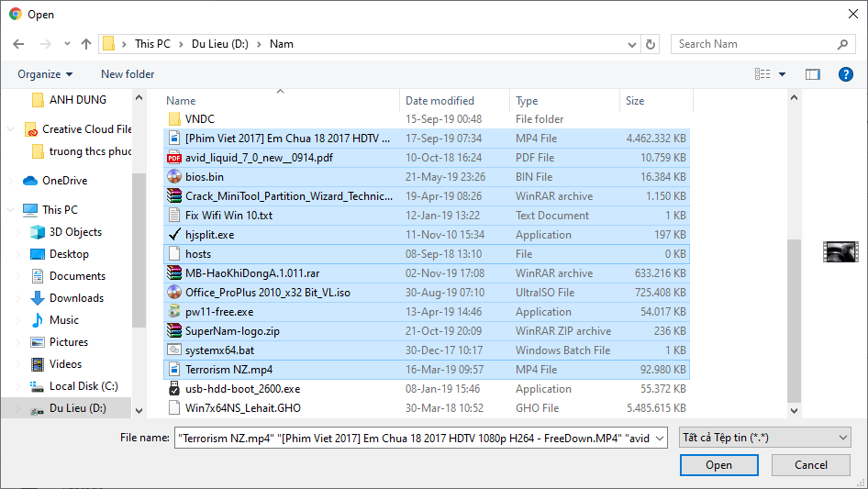The height and width of the screenshot is (489, 868).
Task: Open Music in navigation pane
Action: [x=63, y=320]
